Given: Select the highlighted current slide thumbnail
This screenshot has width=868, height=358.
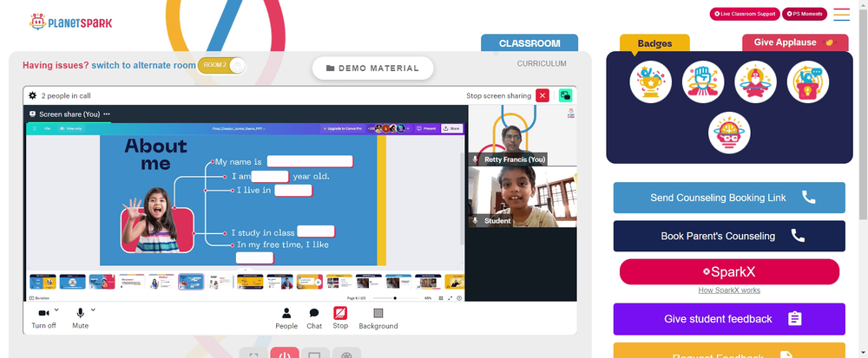Looking at the screenshot, I should pyautogui.click(x=191, y=282).
